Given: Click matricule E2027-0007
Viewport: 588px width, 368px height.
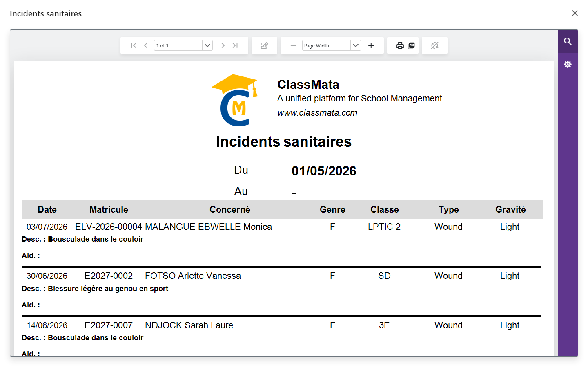Looking at the screenshot, I should (x=109, y=325).
